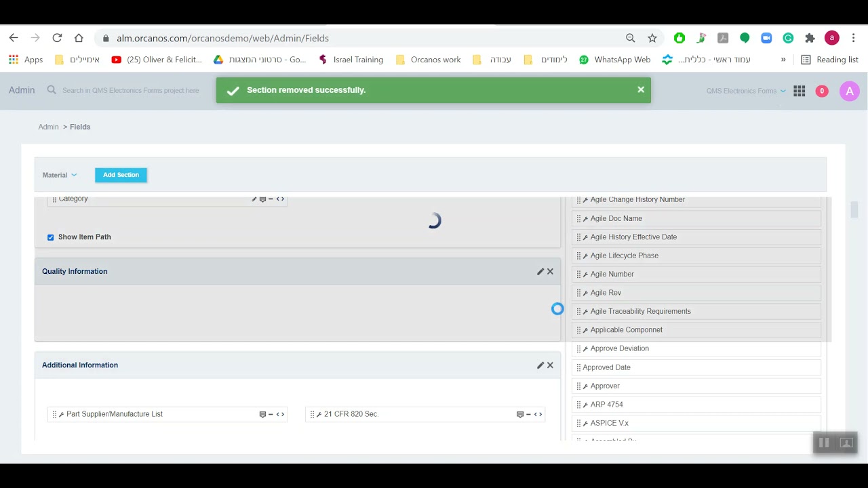Viewport: 868px width, 488px height.
Task: Click the search magnifier icon in Admin bar
Action: coord(52,89)
